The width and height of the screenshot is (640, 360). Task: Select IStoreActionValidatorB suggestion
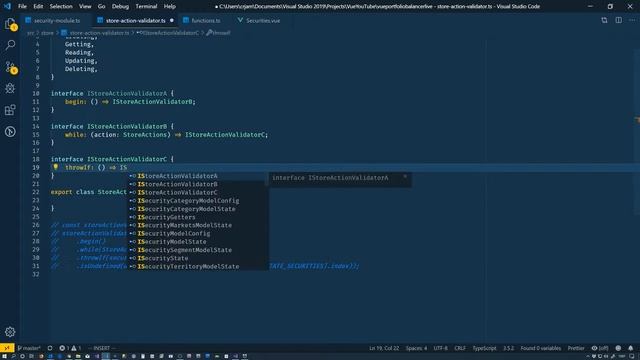pos(198,184)
